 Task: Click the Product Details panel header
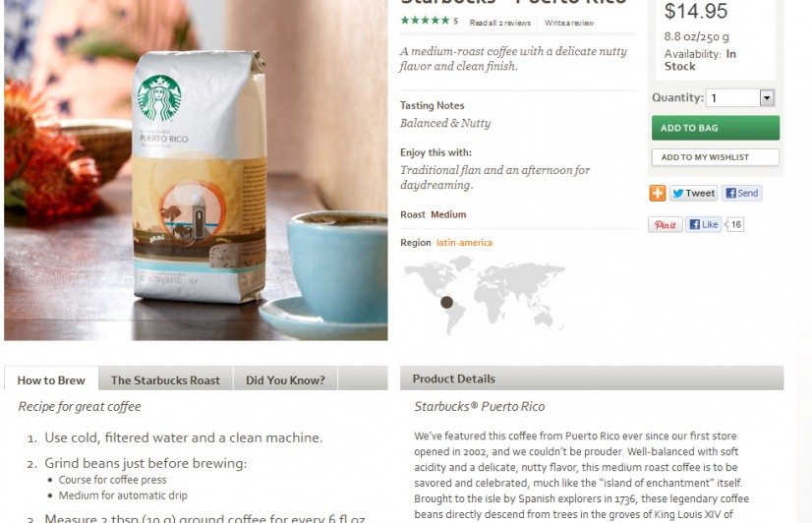point(592,378)
